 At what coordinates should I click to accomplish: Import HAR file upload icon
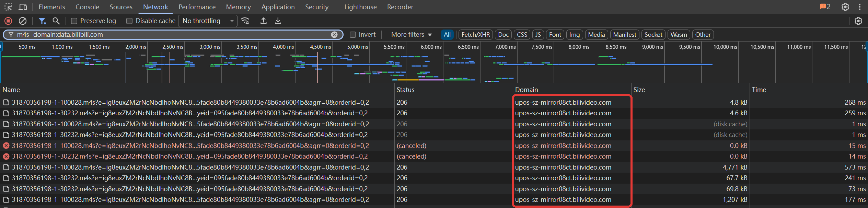tap(264, 21)
